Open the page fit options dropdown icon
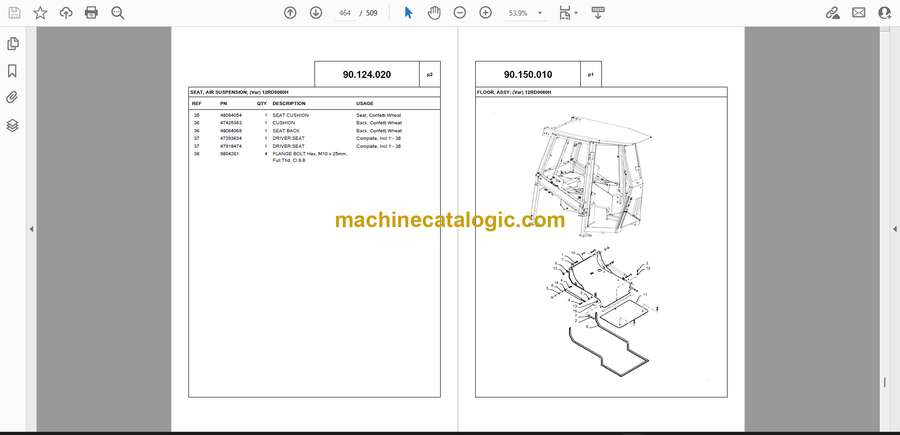The image size is (900, 435). point(568,13)
